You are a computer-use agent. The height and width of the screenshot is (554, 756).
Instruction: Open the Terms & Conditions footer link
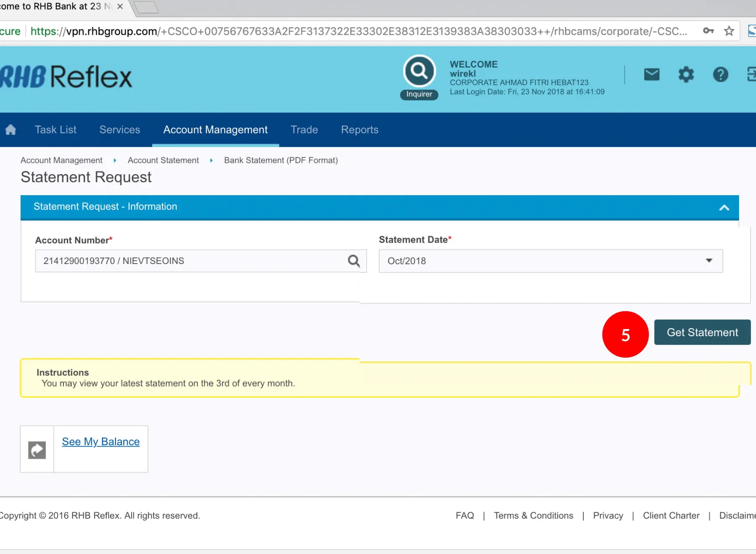(533, 515)
